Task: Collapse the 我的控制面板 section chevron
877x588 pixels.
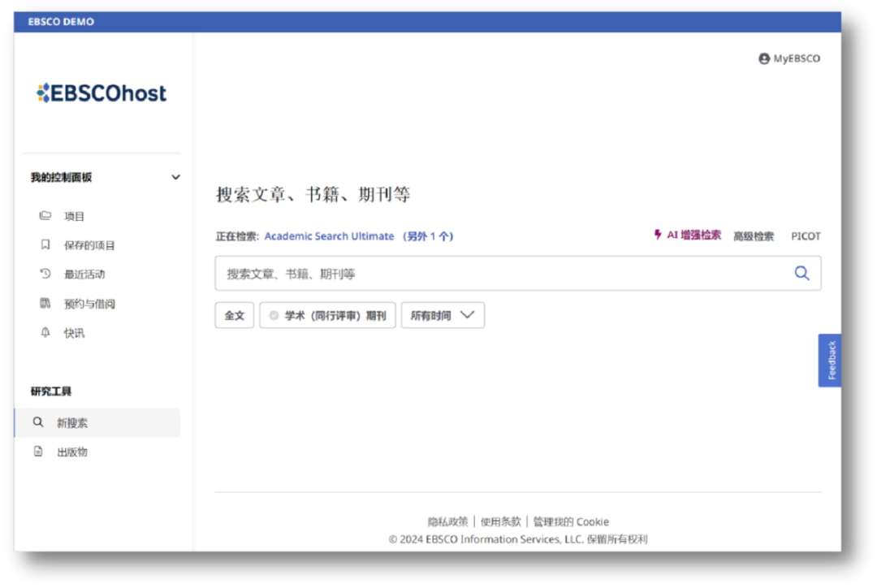Action: 175,177
